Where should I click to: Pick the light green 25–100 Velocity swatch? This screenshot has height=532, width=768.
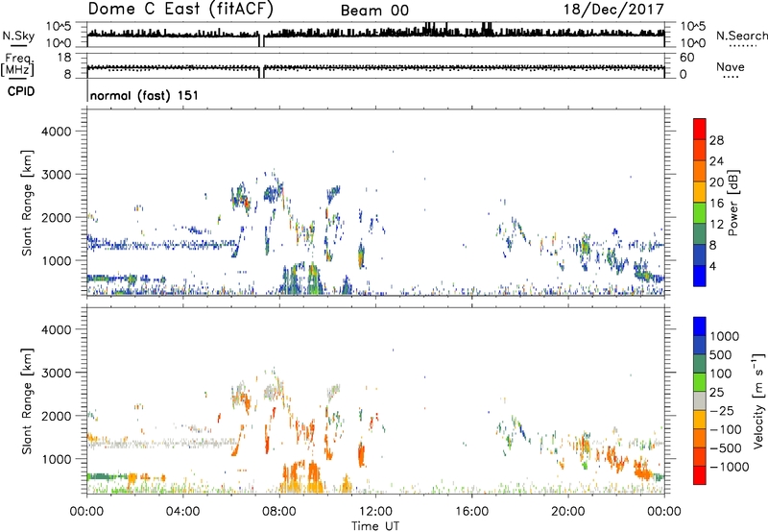(700, 382)
